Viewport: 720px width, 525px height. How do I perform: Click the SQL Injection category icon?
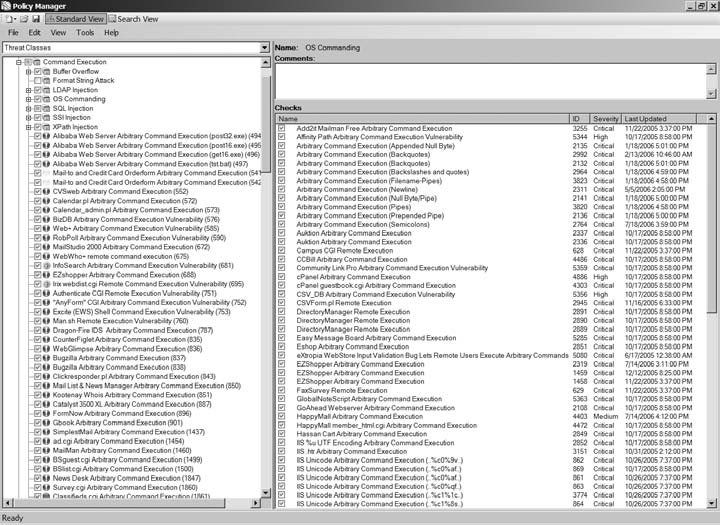46,108
